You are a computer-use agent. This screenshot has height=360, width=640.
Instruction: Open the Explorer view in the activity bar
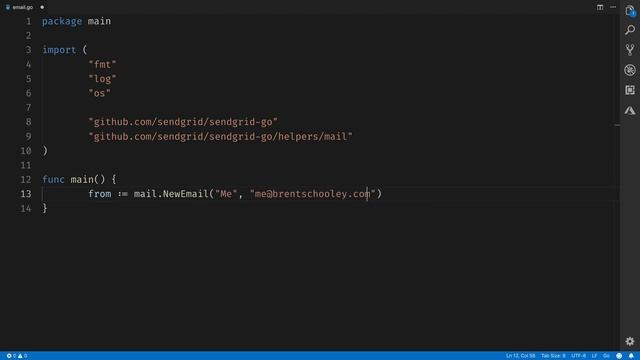[630, 11]
